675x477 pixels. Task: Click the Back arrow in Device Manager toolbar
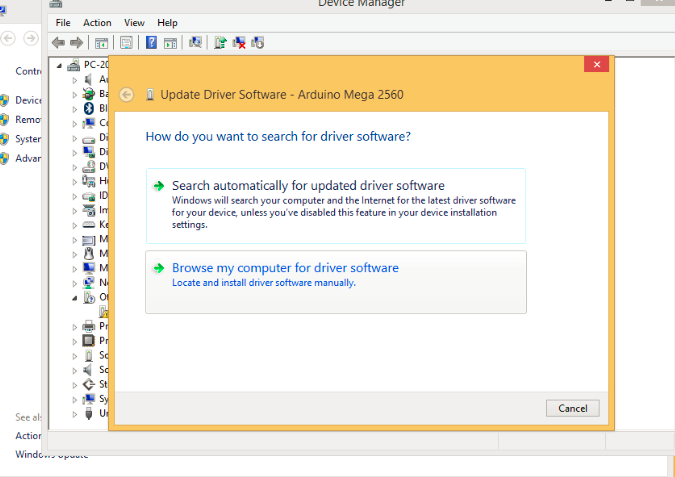pyautogui.click(x=58, y=43)
